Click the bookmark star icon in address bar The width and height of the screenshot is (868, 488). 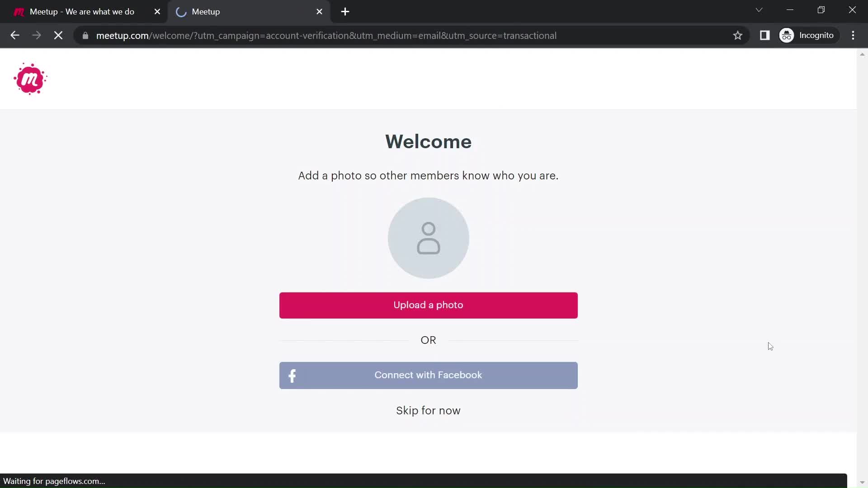coord(737,35)
